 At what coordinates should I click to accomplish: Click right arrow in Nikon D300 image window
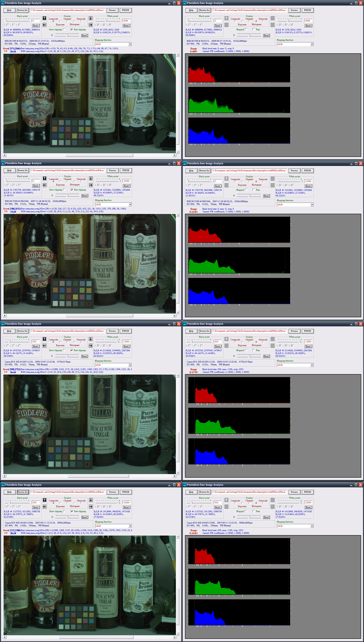[91, 185]
